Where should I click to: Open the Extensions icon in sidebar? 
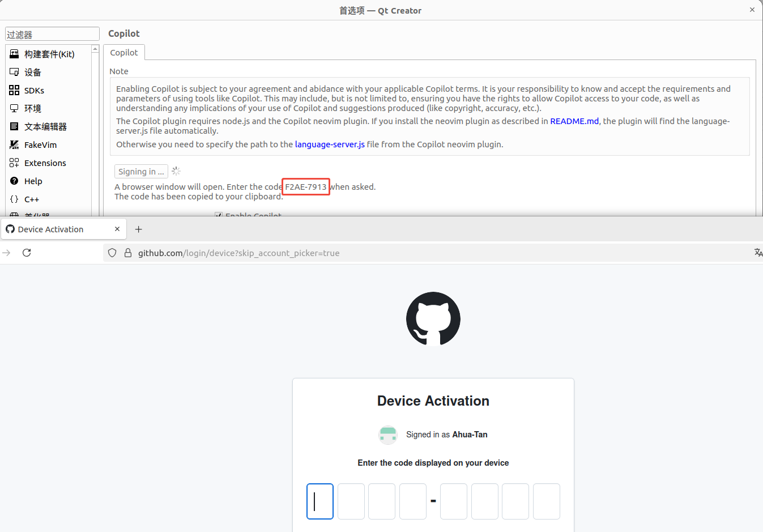[x=14, y=163]
